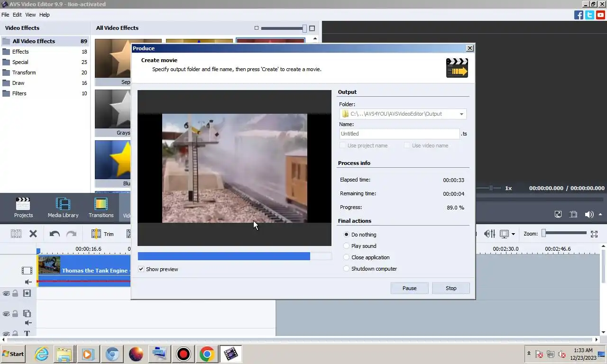The image size is (607, 364).
Task: Click the text track T icon
Action: [27, 334]
